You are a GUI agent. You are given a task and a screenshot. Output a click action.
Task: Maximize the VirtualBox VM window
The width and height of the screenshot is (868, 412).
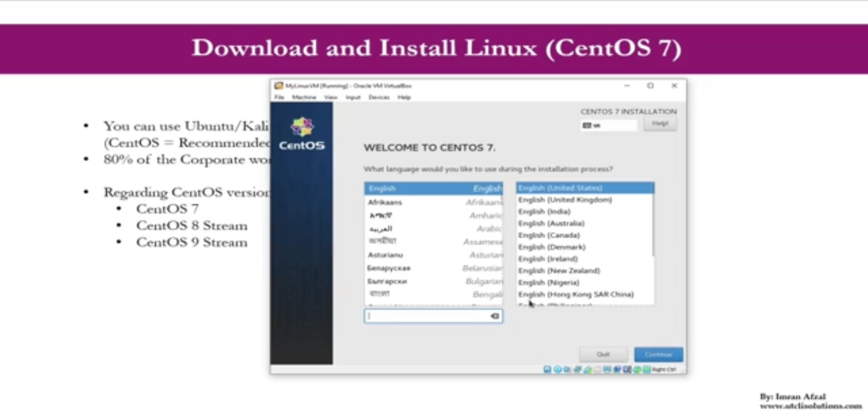pyautogui.click(x=650, y=86)
